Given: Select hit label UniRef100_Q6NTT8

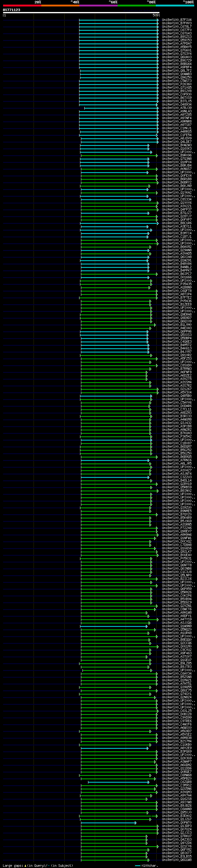Looking at the screenshot, I should [x=177, y=565].
